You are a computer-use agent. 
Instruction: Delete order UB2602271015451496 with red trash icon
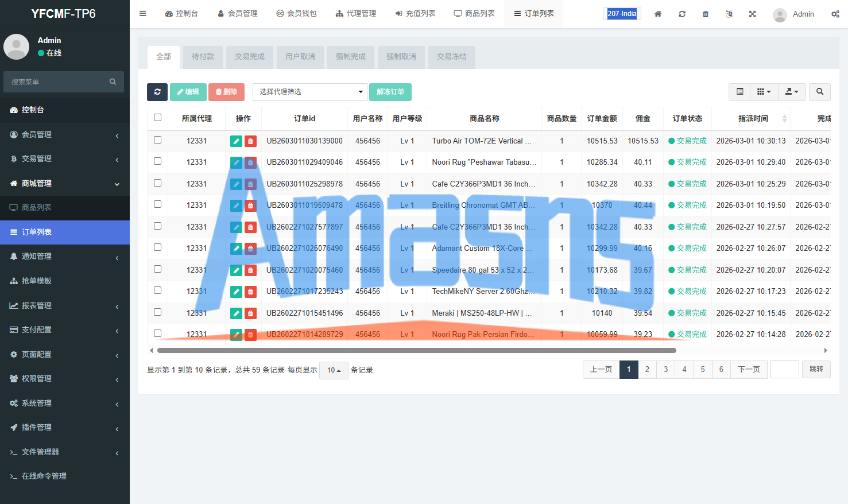(250, 313)
